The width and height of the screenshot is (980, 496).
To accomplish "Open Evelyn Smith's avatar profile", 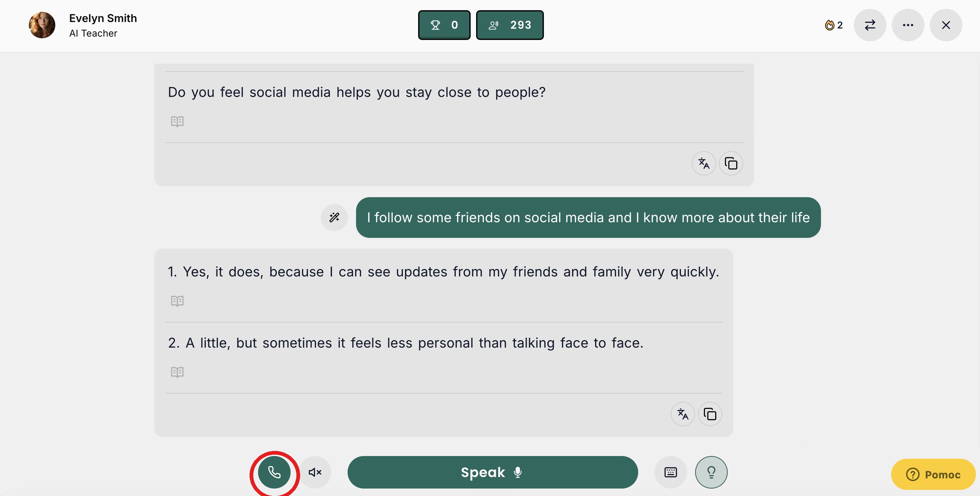I will (42, 25).
